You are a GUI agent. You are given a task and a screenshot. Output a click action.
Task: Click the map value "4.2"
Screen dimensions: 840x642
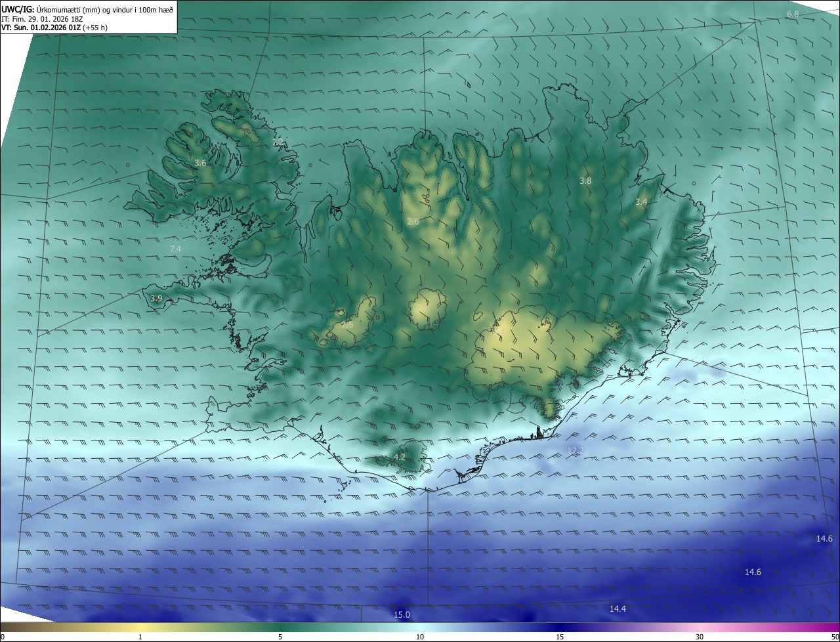[399, 457]
